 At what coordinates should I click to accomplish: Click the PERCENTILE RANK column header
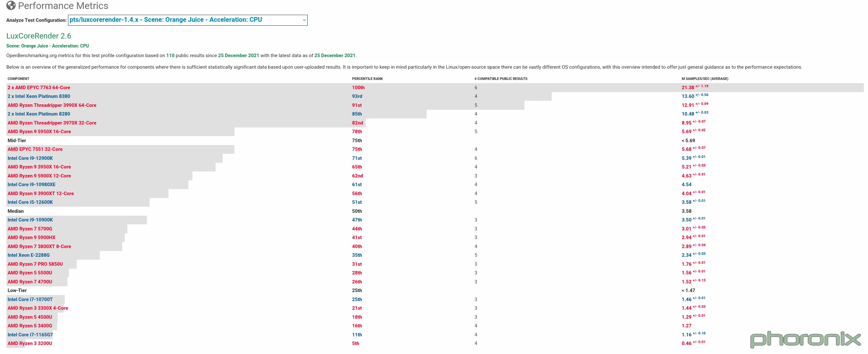click(367, 79)
